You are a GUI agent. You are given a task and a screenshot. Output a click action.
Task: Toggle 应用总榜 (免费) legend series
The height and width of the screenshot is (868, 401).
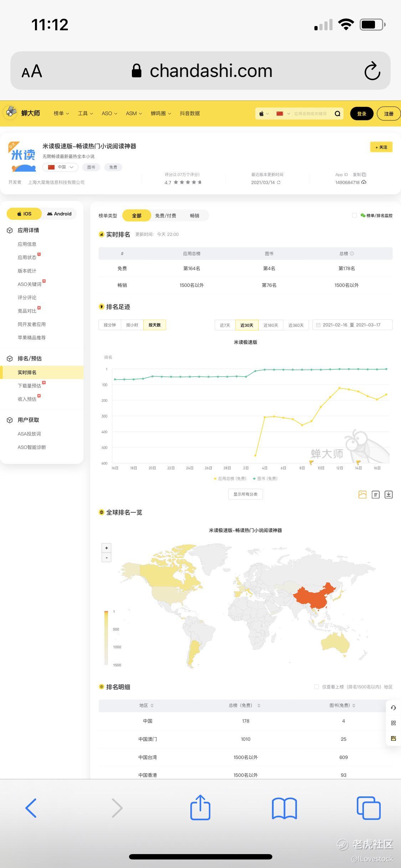coord(230,479)
